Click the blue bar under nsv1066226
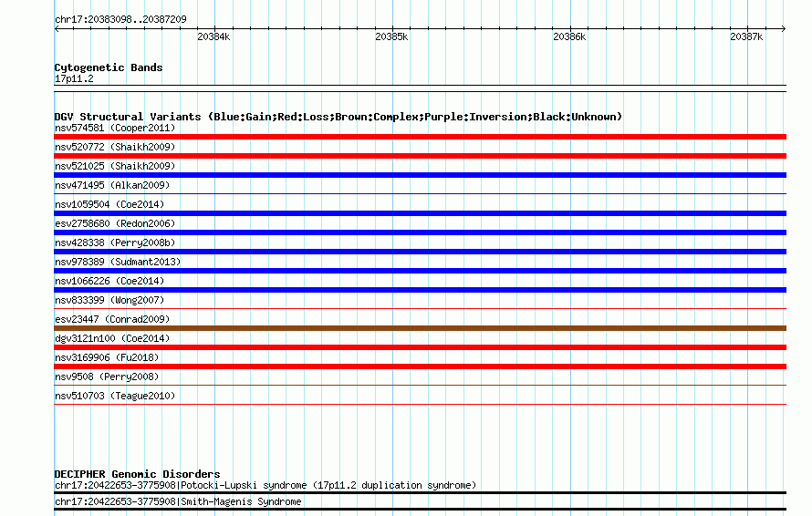This screenshot has width=812, height=516. click(420, 290)
